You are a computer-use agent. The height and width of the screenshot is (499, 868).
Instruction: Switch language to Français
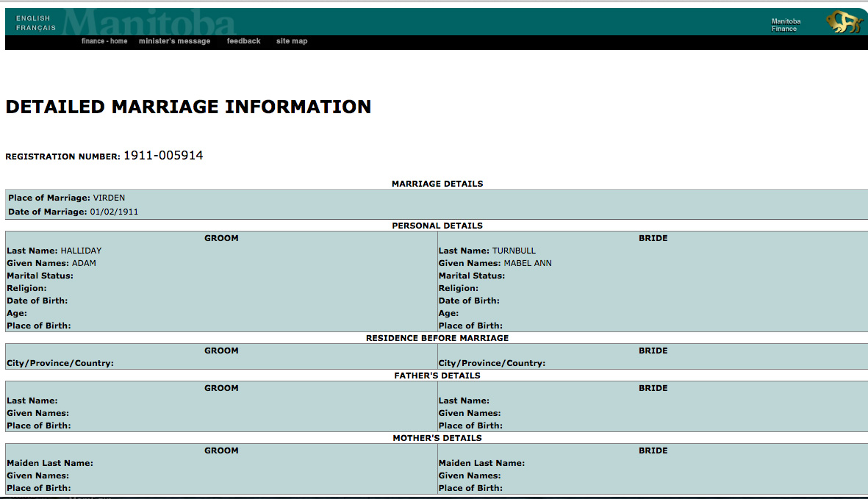click(x=36, y=28)
